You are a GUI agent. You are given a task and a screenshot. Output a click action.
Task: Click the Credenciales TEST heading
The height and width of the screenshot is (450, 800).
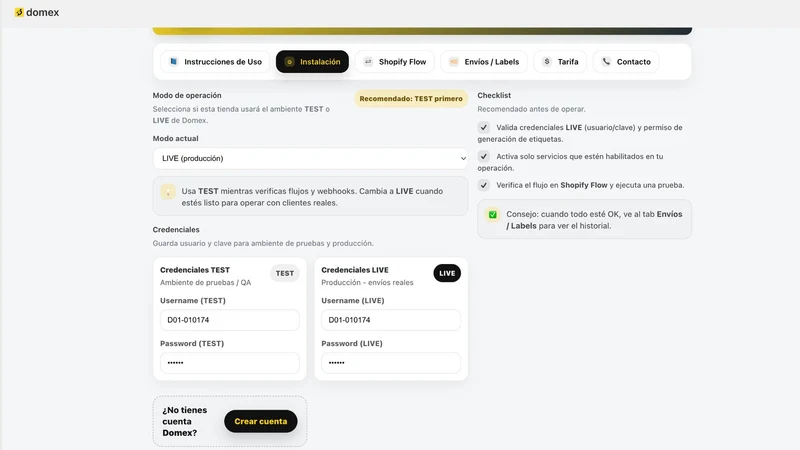coord(195,270)
